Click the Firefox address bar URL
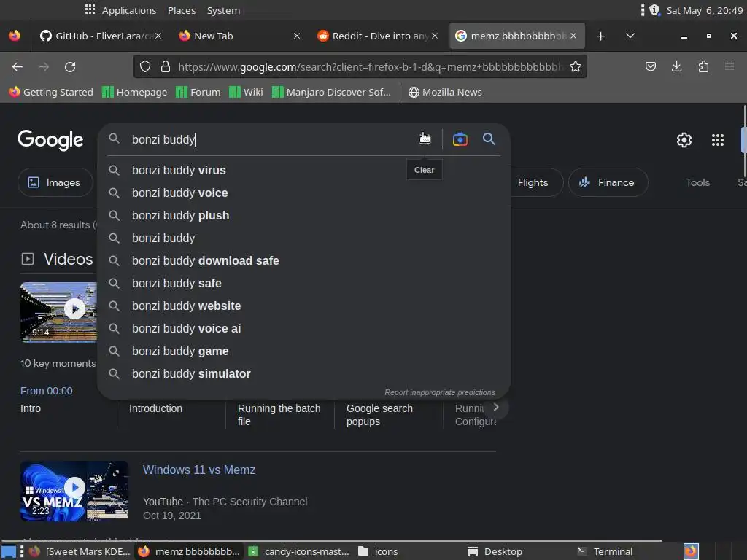 [370, 66]
